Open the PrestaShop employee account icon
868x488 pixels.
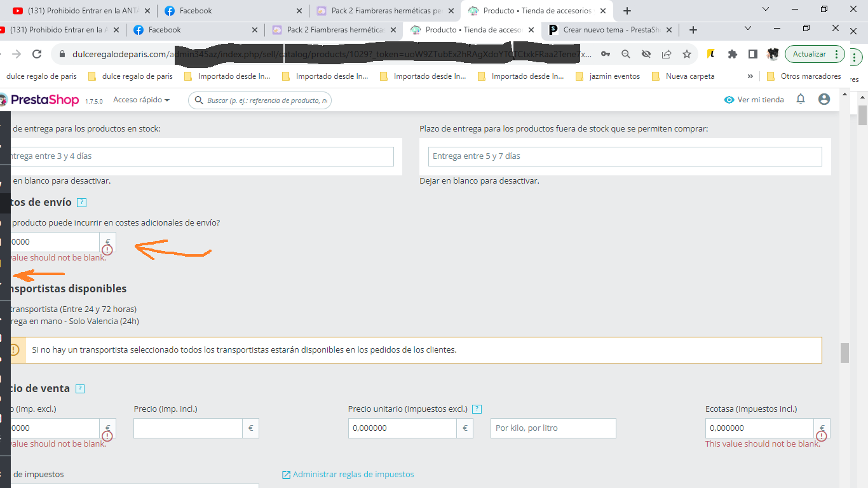click(x=824, y=99)
